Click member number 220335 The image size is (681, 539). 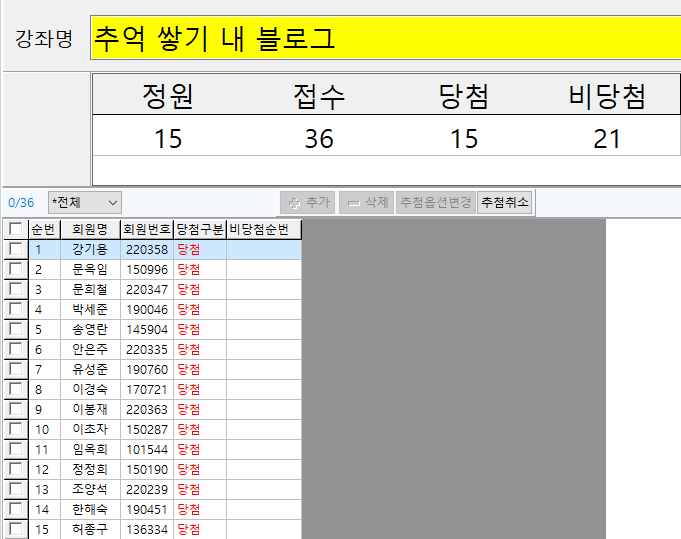(147, 350)
